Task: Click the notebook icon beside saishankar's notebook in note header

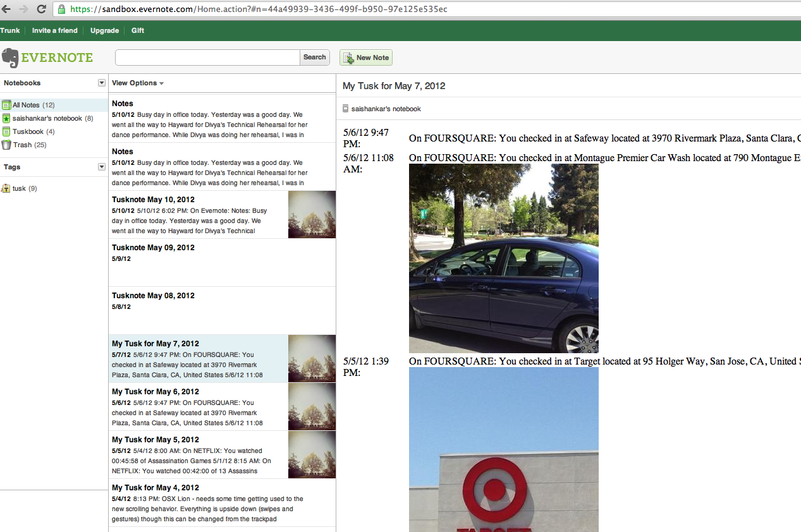Action: (345, 109)
